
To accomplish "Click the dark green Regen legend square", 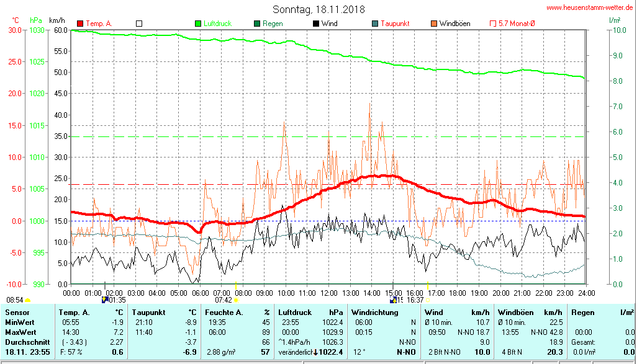I will [x=257, y=24].
